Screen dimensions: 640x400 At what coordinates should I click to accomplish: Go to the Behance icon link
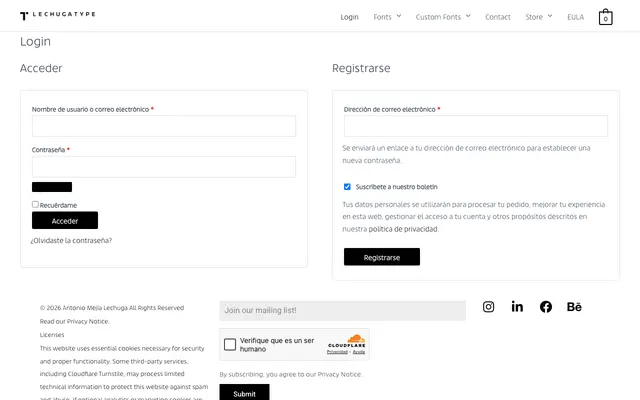(x=574, y=307)
